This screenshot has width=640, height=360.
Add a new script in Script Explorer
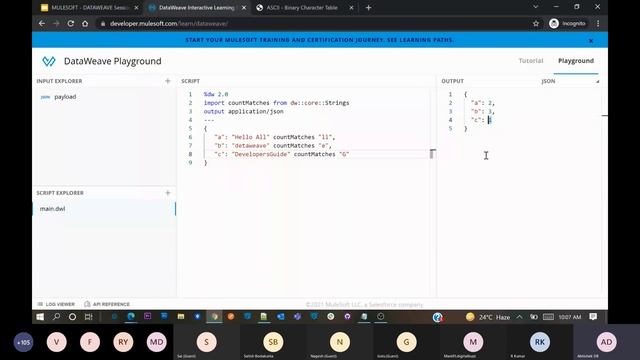point(168,193)
